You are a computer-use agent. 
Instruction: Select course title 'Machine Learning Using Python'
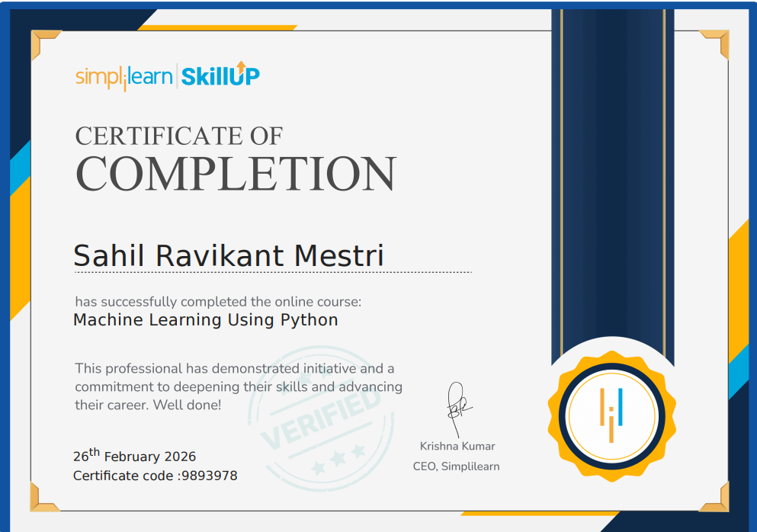(206, 320)
